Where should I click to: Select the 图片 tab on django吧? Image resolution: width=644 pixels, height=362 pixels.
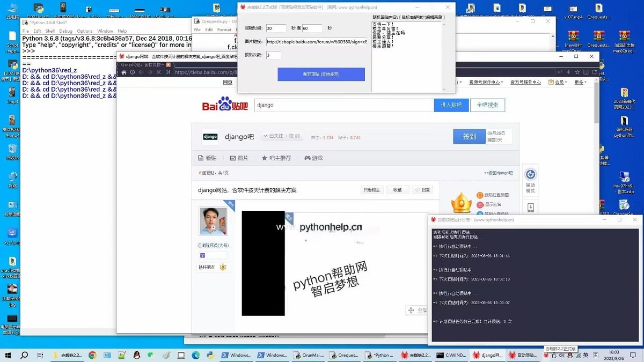click(239, 158)
